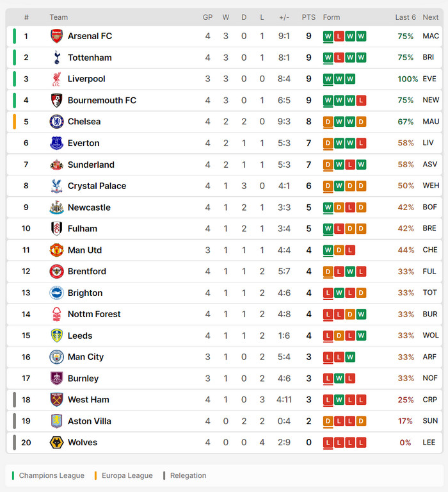Sort table by PTS column header
Image resolution: width=448 pixels, height=492 pixels.
[x=308, y=17]
